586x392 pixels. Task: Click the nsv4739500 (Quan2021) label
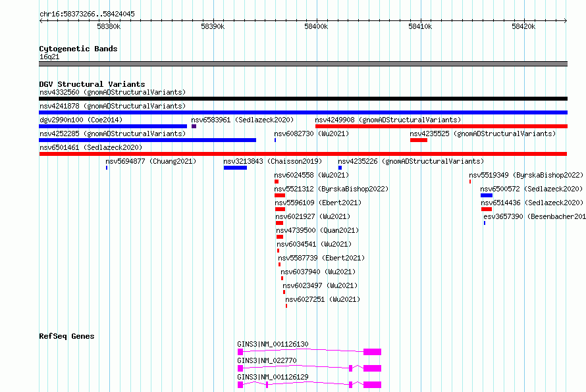coord(317,230)
